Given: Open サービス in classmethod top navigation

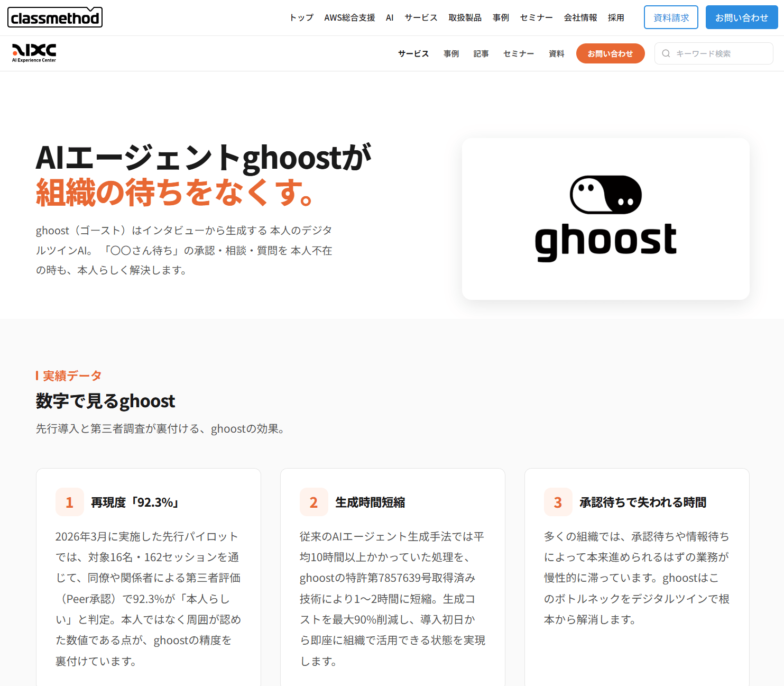Looking at the screenshot, I should [x=421, y=18].
